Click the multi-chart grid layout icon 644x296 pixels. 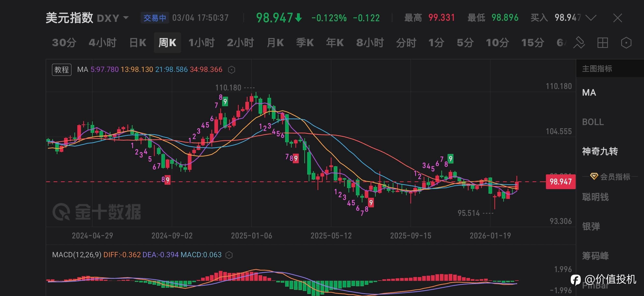point(602,43)
